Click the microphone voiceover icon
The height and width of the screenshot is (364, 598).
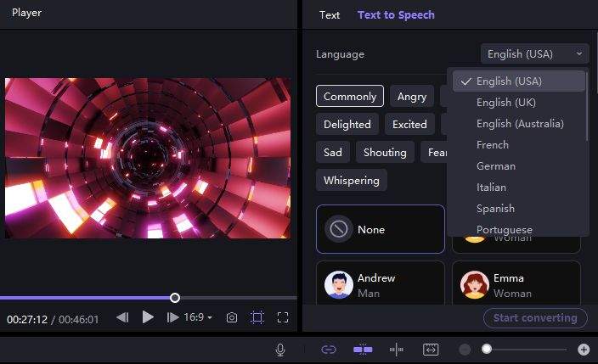pos(280,350)
